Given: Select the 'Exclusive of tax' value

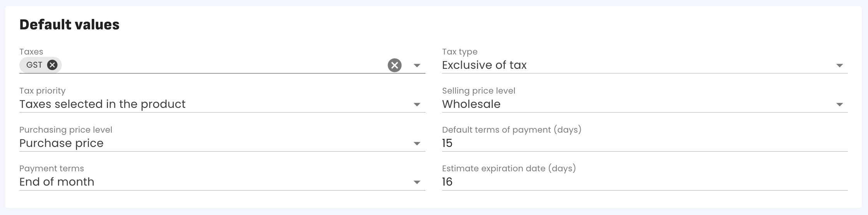Looking at the screenshot, I should point(484,65).
